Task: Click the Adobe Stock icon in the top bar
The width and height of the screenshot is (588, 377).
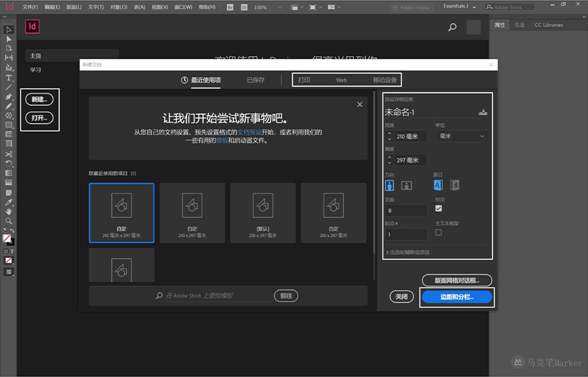Action: click(244, 7)
